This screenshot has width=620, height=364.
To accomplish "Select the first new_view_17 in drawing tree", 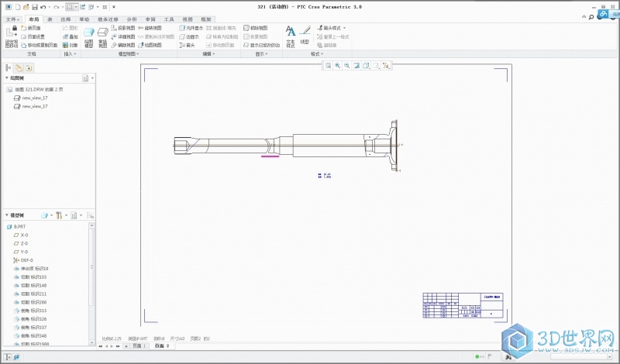I will point(31,98).
